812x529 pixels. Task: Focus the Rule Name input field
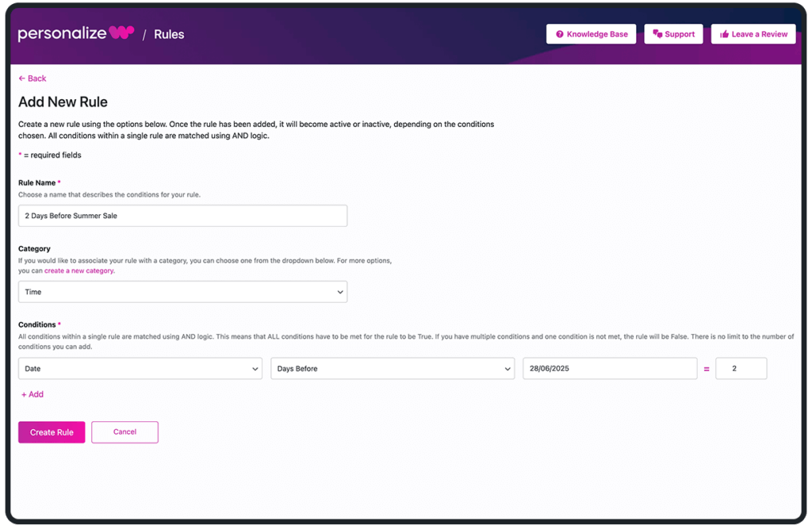tap(183, 216)
